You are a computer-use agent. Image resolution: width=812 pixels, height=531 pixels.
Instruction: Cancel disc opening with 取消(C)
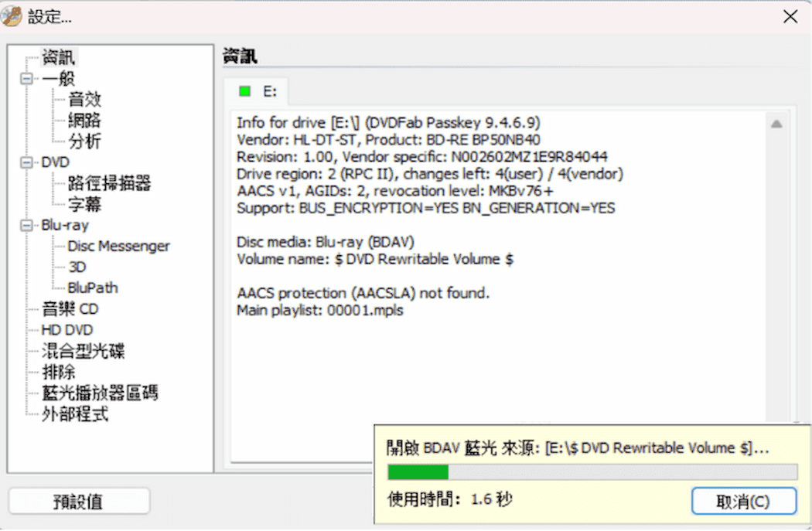click(744, 501)
